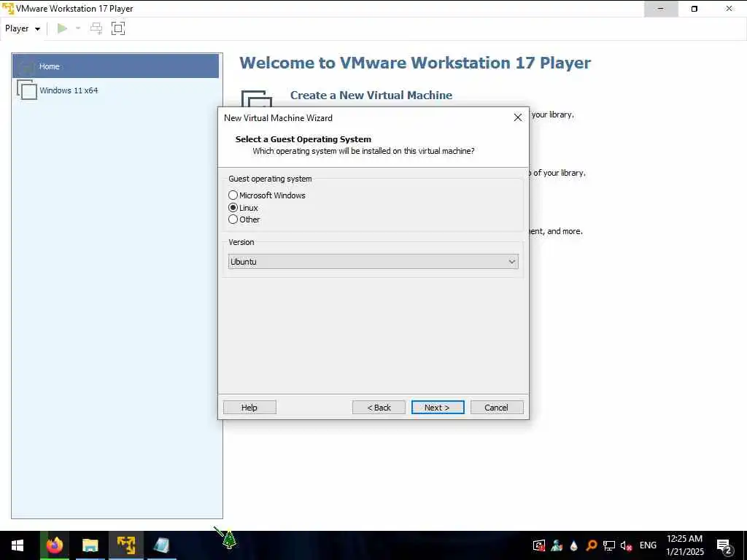
Task: Expand the power options arrow beside play
Action: click(78, 28)
